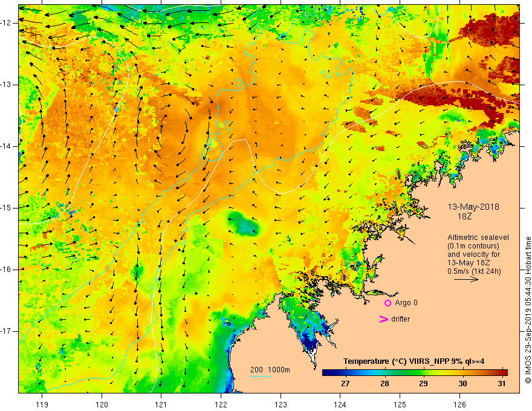Click the dark red 31°C colorbar end
Screen dimensions: 532x411
[x=504, y=373]
